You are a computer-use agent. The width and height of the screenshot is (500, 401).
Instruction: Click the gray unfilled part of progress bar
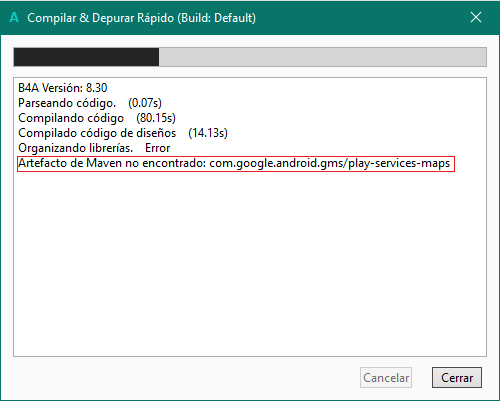(x=322, y=57)
